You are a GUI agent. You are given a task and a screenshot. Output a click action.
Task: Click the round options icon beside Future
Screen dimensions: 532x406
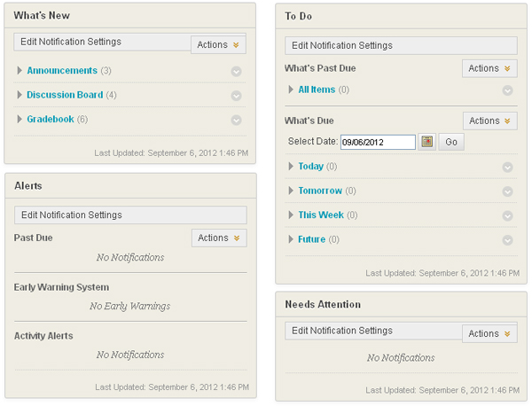(507, 240)
